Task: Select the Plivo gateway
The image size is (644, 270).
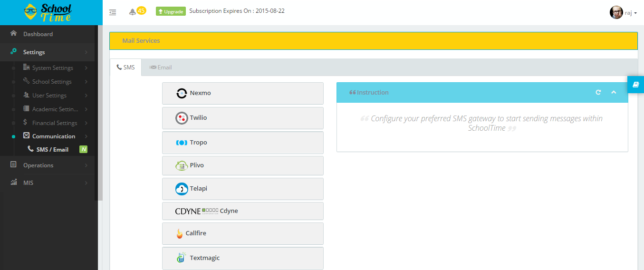Action: [243, 165]
